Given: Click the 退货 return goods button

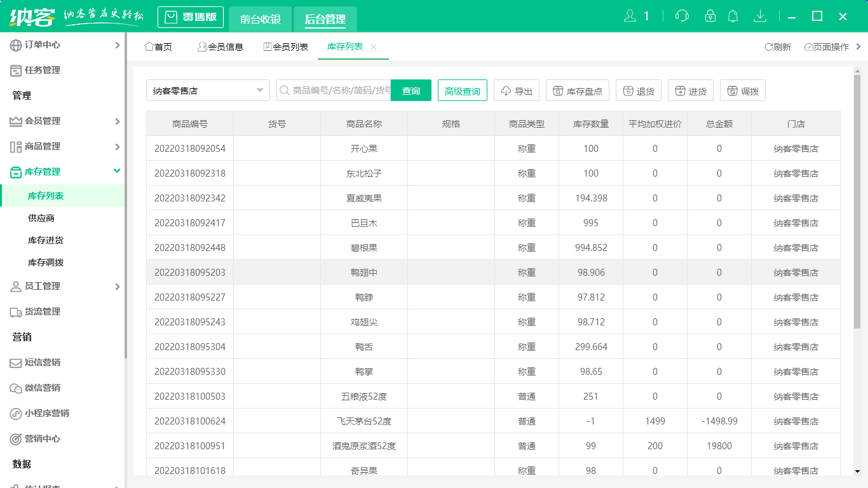Looking at the screenshot, I should [639, 91].
